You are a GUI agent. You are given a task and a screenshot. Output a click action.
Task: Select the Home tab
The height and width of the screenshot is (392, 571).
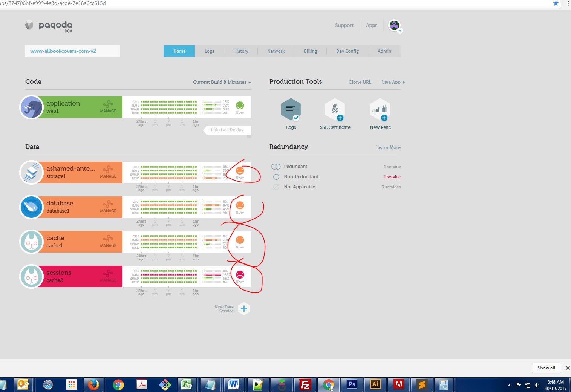(179, 51)
